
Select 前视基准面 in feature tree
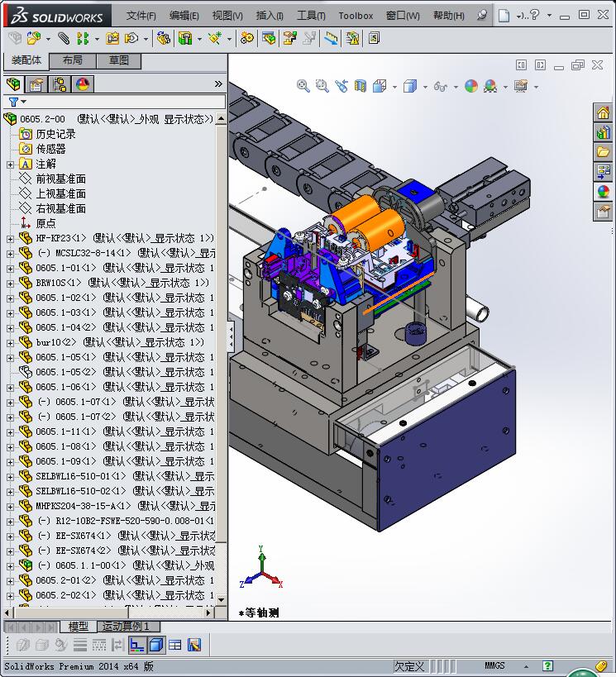[x=61, y=179]
